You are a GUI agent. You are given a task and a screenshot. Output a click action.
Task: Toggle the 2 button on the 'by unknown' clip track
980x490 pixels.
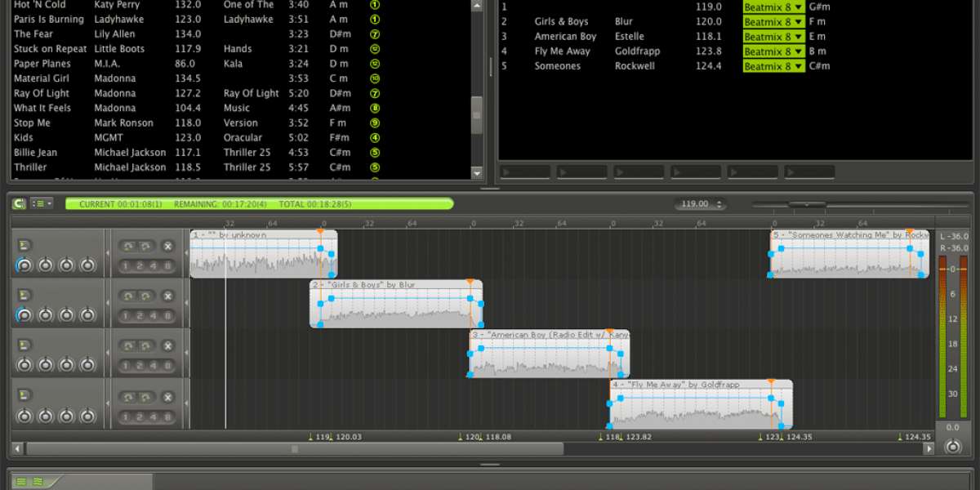[139, 265]
